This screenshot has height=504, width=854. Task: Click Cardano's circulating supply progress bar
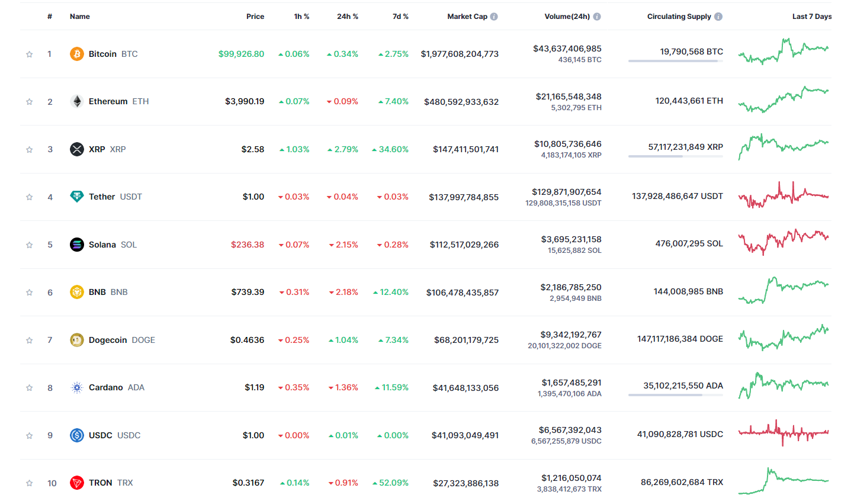click(676, 395)
